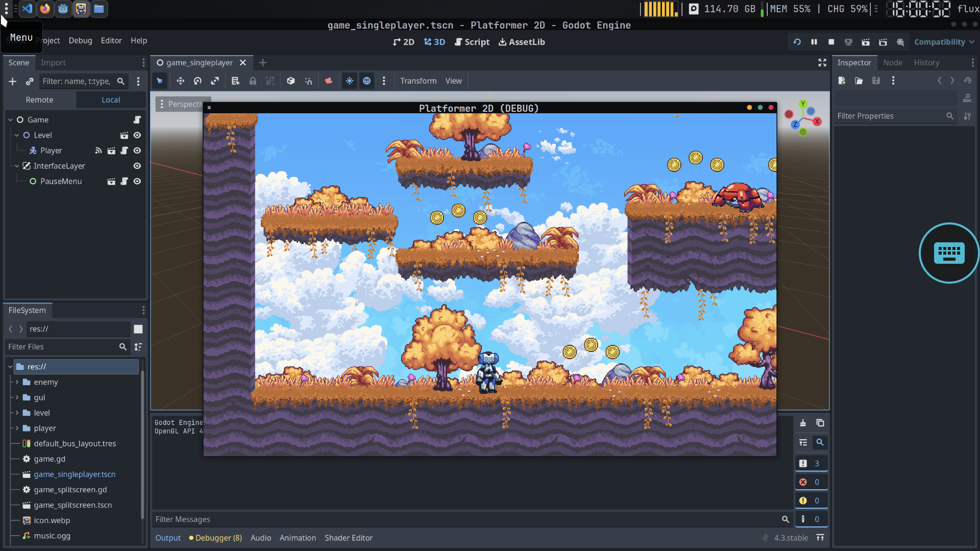Image resolution: width=980 pixels, height=551 pixels.
Task: Toggle distraction-free mode icon
Action: click(x=822, y=62)
